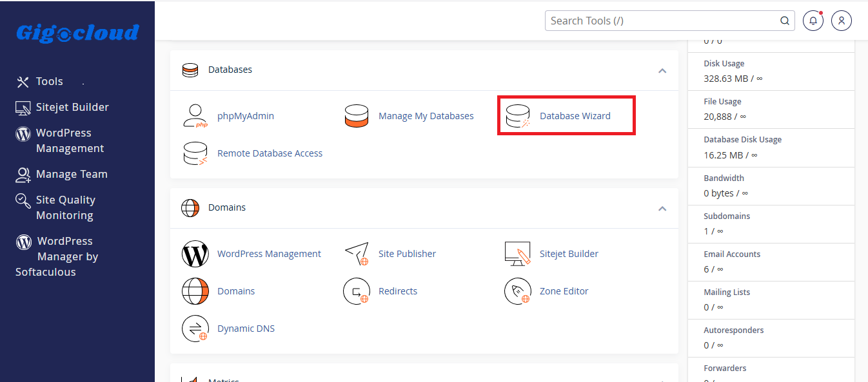Click the Gigcloud logo
The image size is (868, 382).
(77, 33)
